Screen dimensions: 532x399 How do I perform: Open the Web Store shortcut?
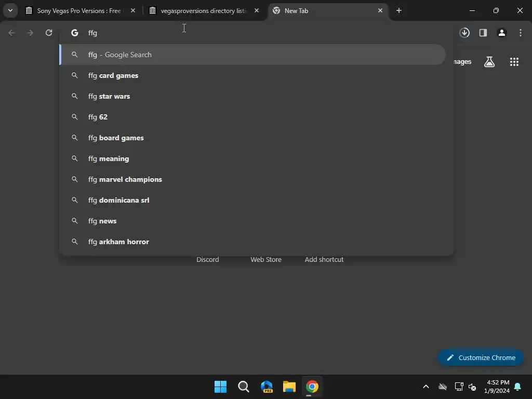[x=266, y=259]
